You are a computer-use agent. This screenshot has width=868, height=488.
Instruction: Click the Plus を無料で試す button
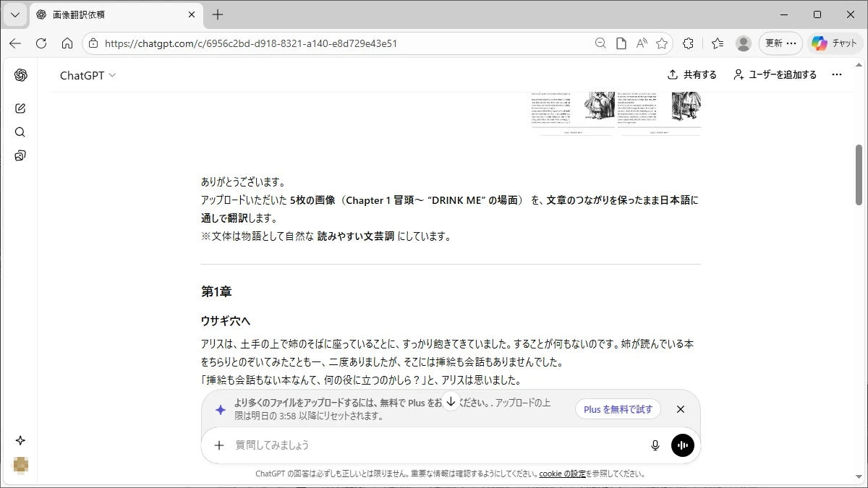point(618,409)
